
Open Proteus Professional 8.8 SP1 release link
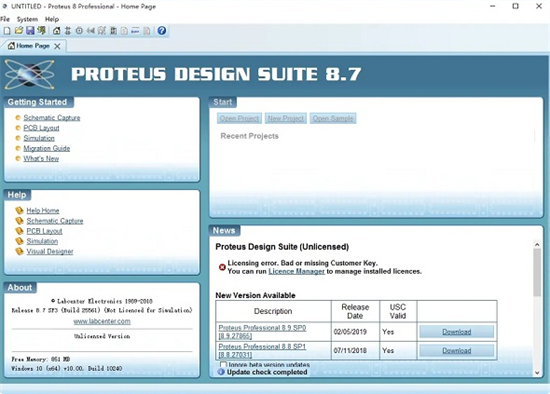262,350
